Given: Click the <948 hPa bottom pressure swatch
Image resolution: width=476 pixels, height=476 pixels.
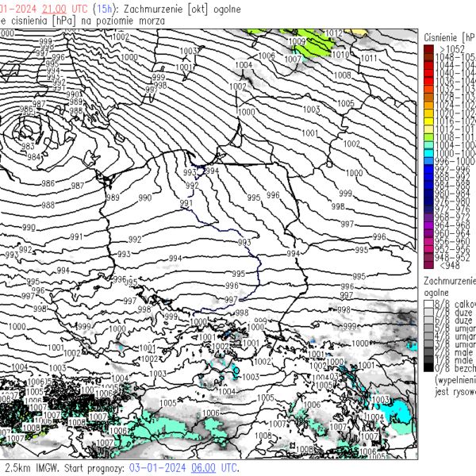Looking at the screenshot, I should pos(428,265).
